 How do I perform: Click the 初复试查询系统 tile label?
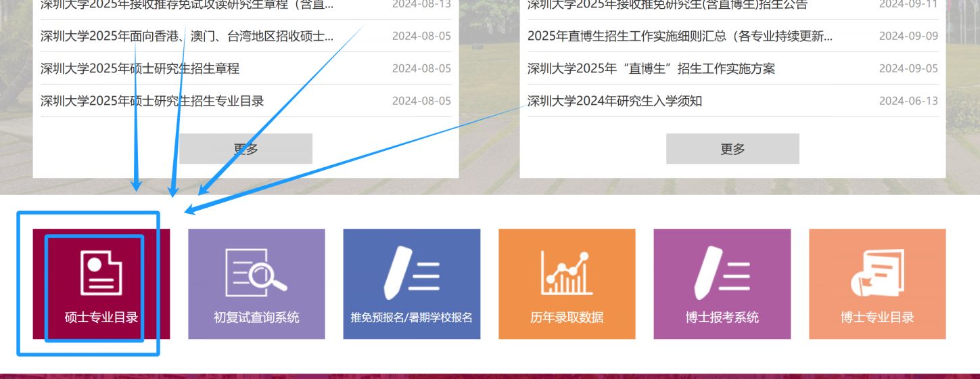(x=256, y=317)
